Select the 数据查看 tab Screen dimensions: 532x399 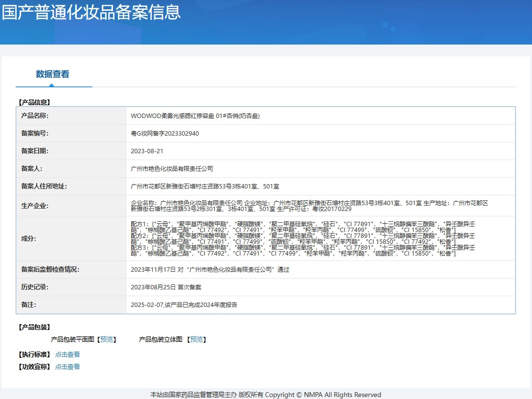(x=52, y=74)
